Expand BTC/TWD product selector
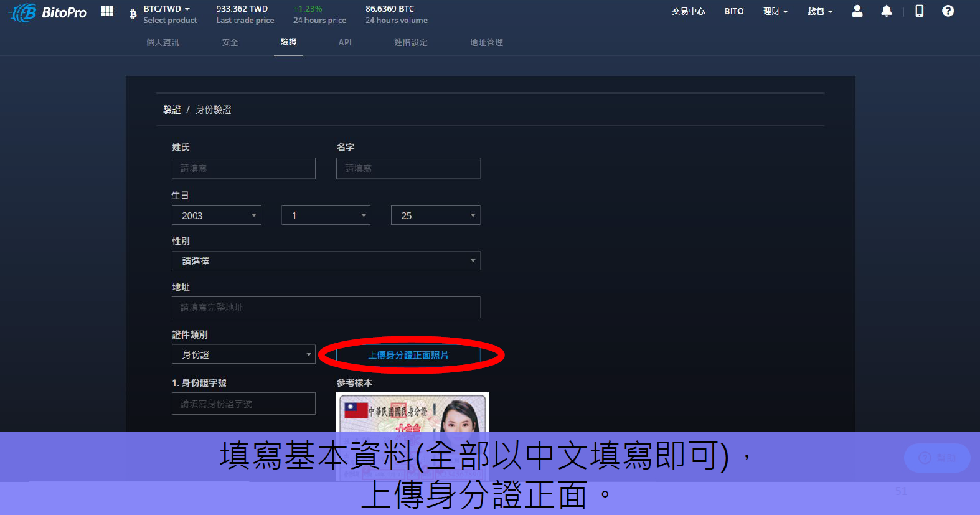Viewport: 980px width, 515px height. (x=167, y=9)
